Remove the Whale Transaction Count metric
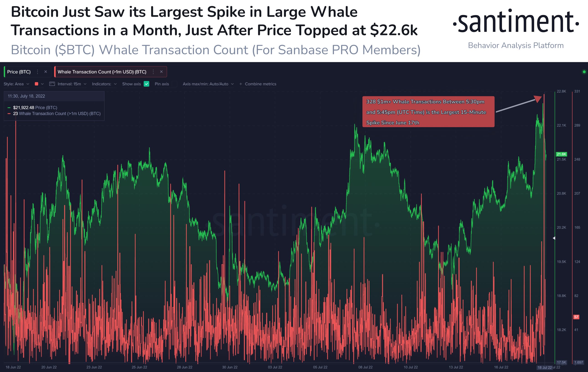The image size is (588, 372). pos(161,72)
